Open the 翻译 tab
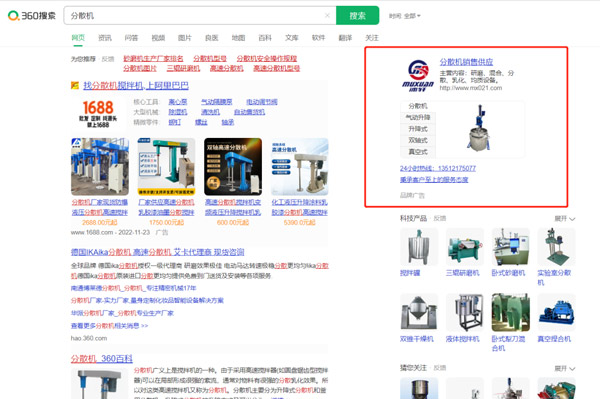 [x=345, y=37]
